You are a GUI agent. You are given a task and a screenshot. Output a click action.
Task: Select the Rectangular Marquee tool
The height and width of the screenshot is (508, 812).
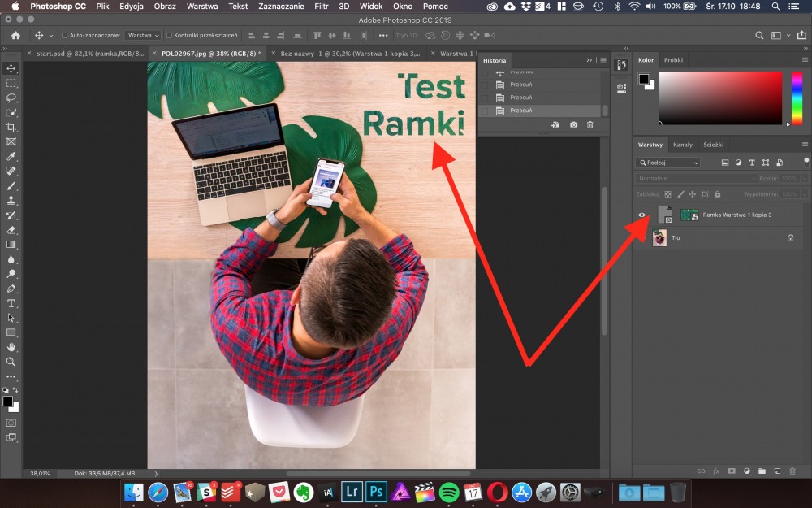11,83
